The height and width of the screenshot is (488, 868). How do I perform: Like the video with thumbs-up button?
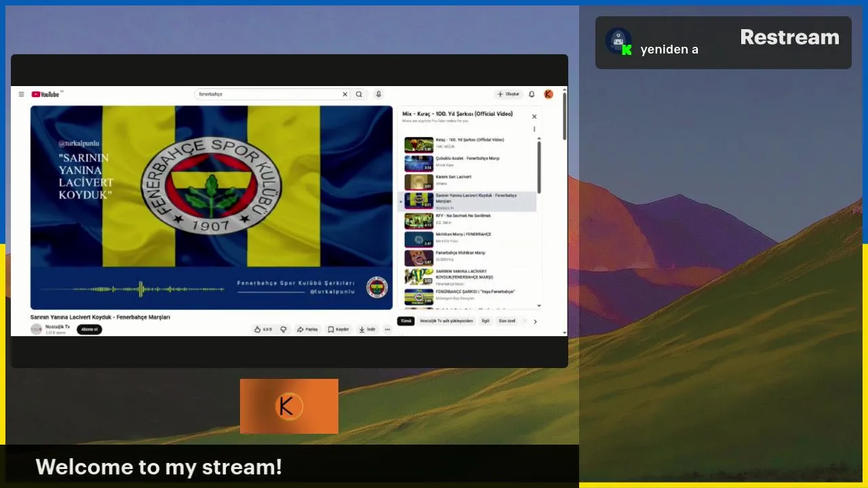coord(263,329)
